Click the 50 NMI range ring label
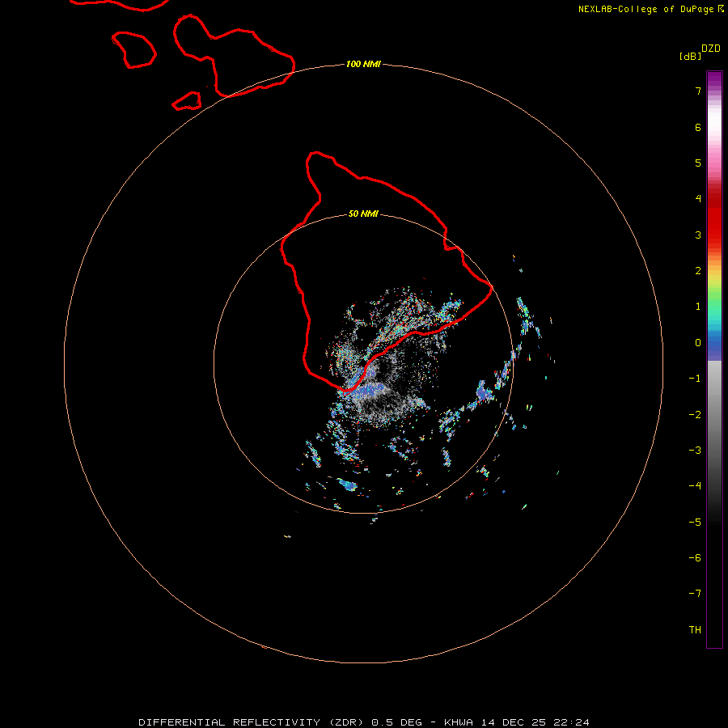 coord(363,214)
